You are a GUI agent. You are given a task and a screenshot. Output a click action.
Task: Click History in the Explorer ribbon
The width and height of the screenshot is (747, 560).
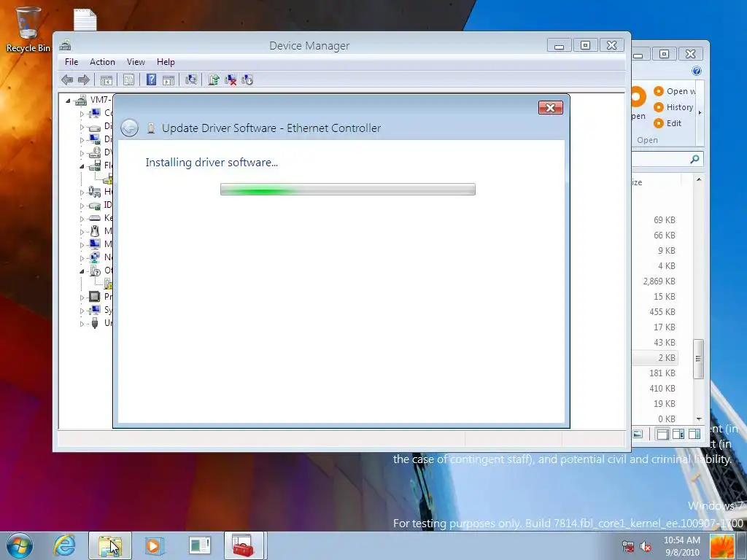(x=673, y=107)
